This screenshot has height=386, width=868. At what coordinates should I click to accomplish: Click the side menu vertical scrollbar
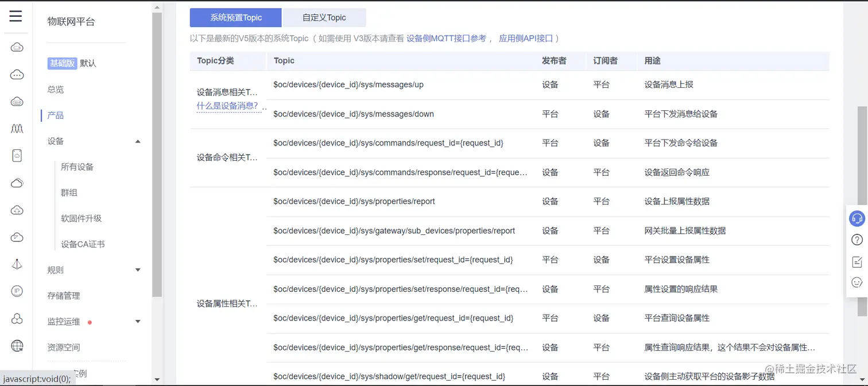(x=157, y=154)
